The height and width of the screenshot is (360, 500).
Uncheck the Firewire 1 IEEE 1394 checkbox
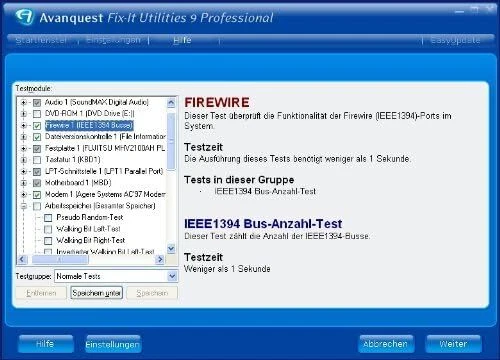click(x=37, y=126)
